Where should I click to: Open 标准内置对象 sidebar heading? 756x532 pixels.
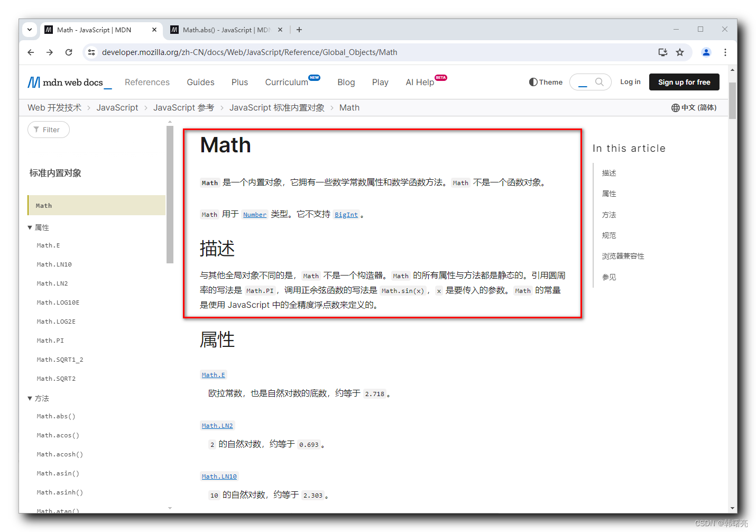click(55, 173)
